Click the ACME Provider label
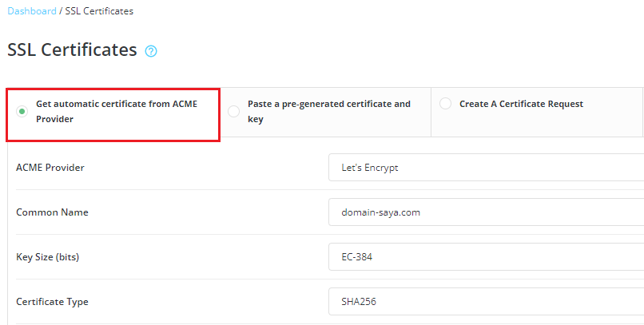This screenshot has width=644, height=325. tap(50, 168)
